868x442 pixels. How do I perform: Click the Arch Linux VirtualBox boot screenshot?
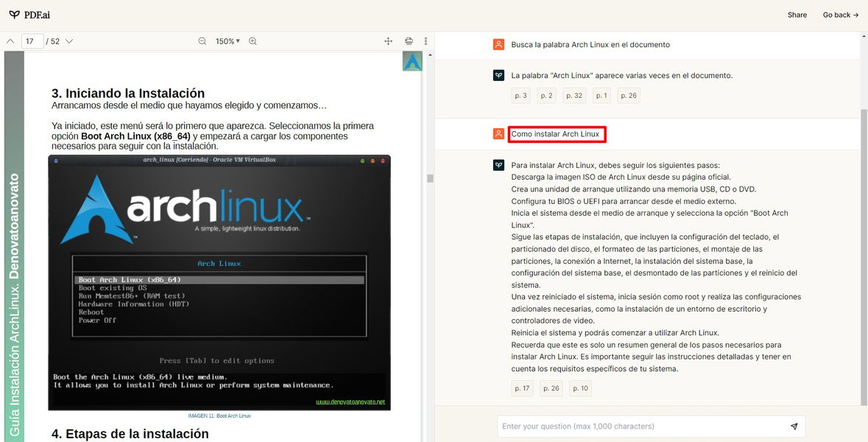[x=219, y=282]
